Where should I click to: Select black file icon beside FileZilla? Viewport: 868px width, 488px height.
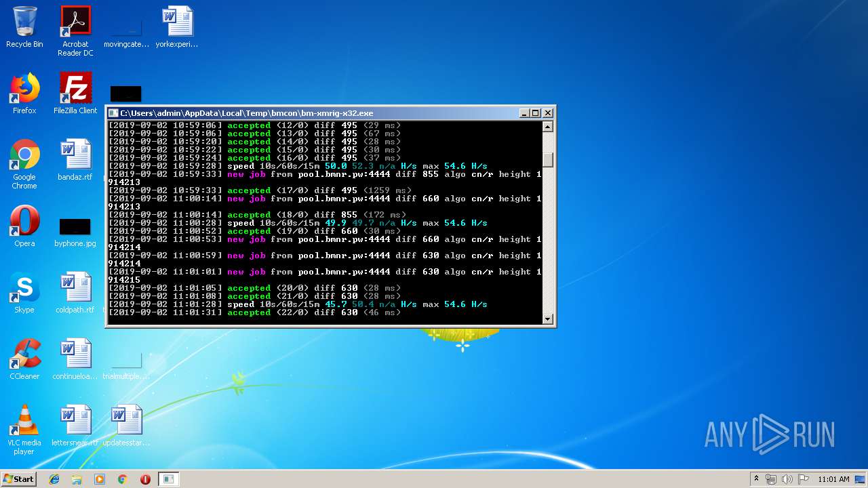pyautogui.click(x=126, y=94)
